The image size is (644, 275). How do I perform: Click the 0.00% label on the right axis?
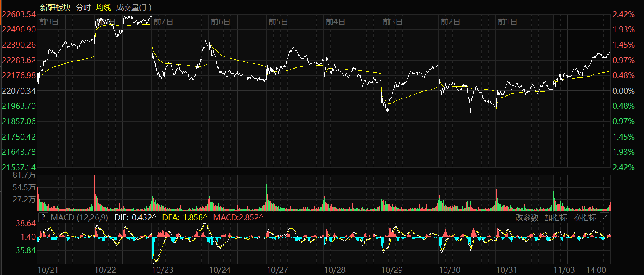point(623,91)
